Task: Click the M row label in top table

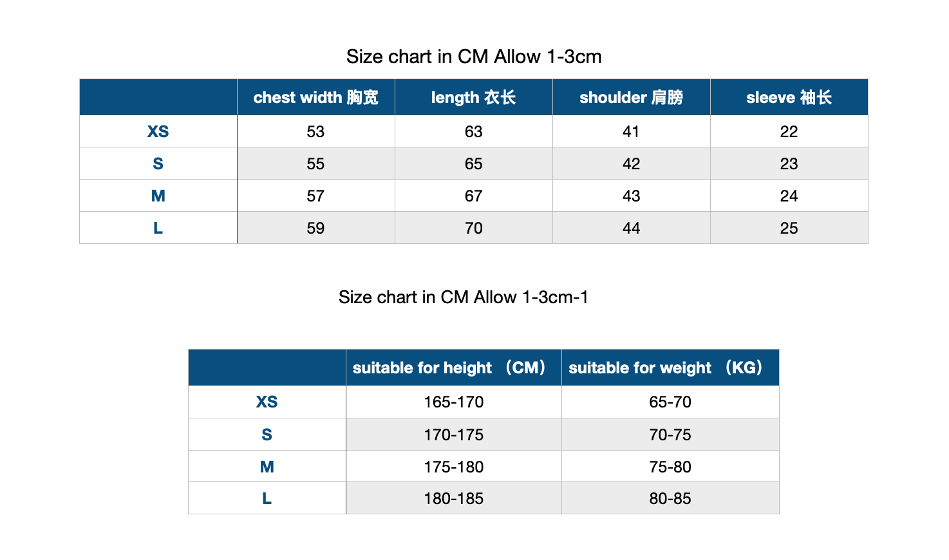Action: [x=158, y=196]
